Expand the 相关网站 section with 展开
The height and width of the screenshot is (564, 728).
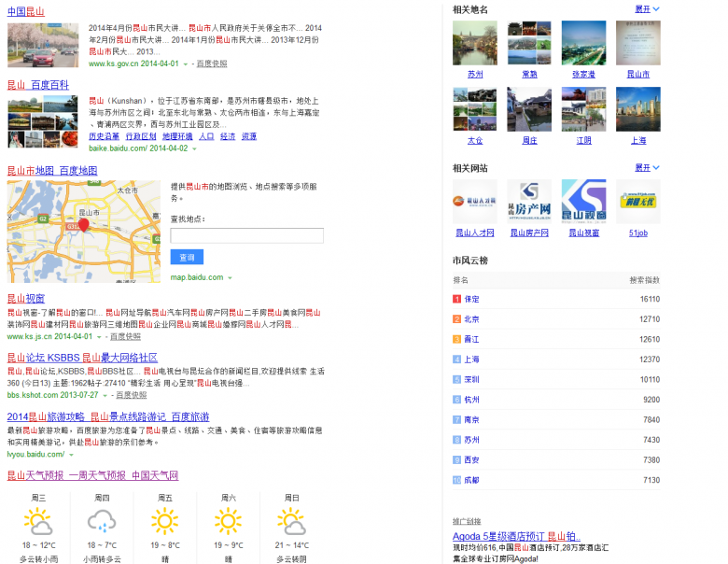coord(647,168)
